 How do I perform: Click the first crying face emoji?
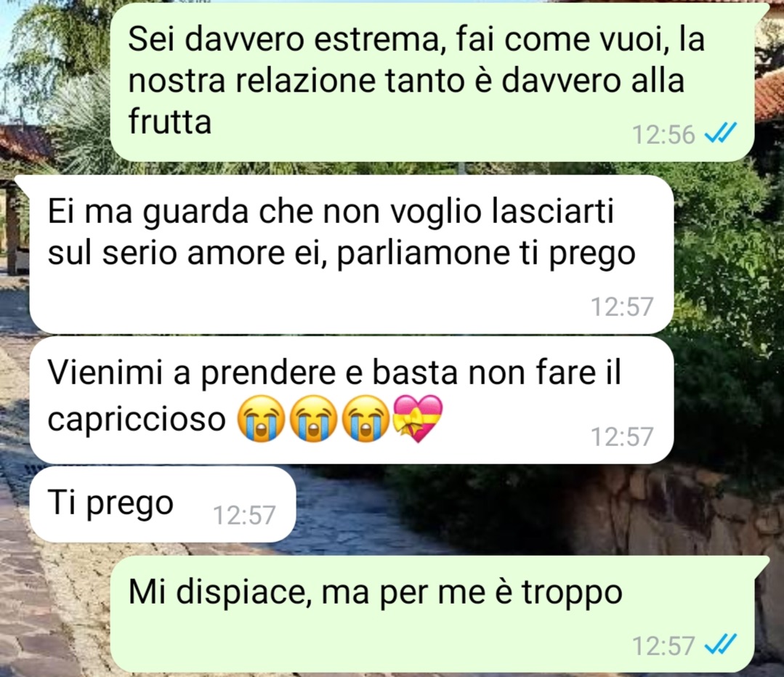click(x=260, y=419)
